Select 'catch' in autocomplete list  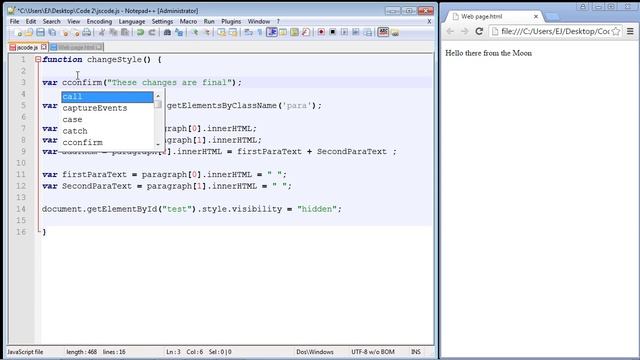click(x=107, y=131)
